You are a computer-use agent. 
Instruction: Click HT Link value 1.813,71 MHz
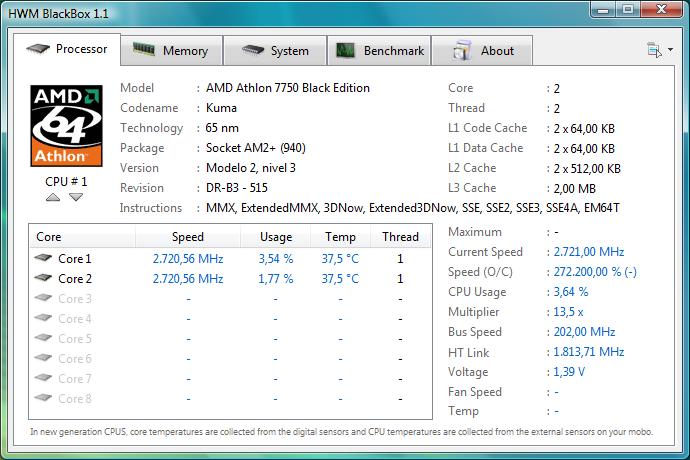(x=589, y=352)
